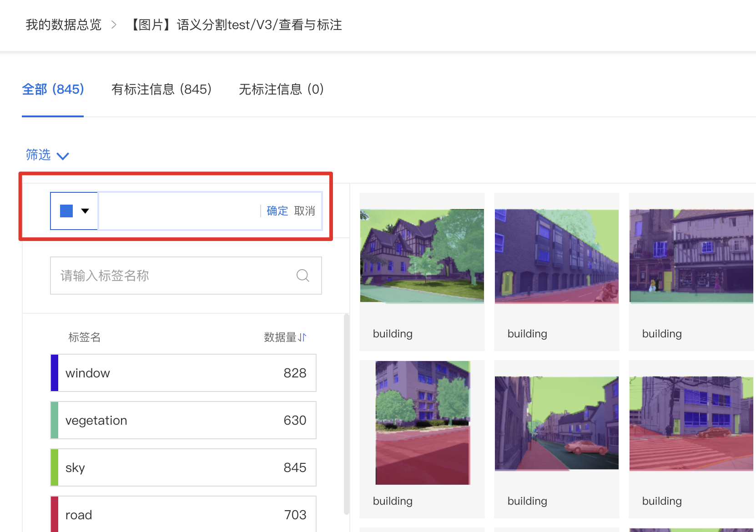756x532 pixels.
Task: Expand the 筛选 filter chevron
Action: click(x=63, y=156)
